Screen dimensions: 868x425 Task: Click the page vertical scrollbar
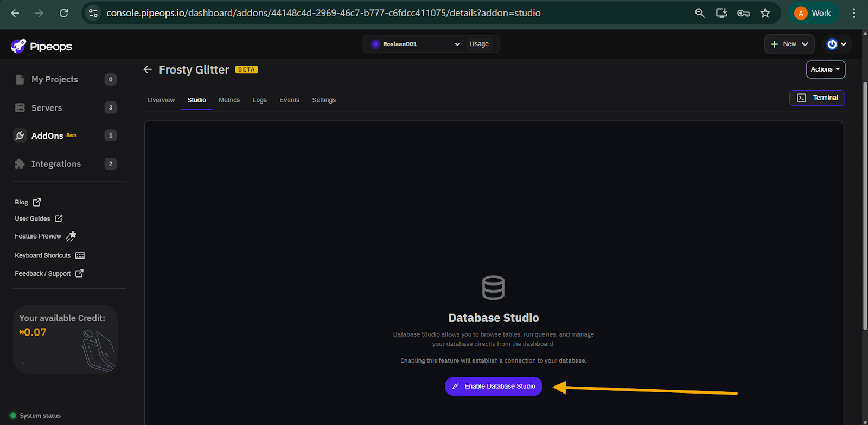pos(865,206)
